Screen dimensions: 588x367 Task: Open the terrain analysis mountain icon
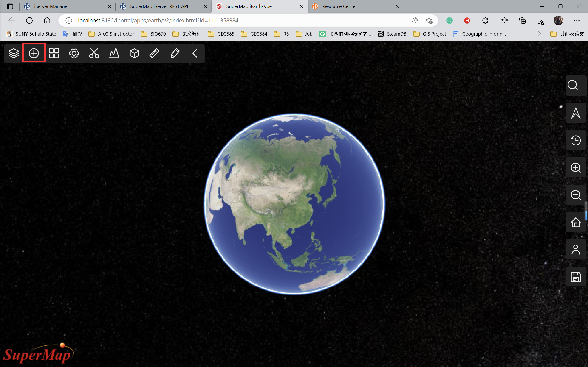[114, 53]
